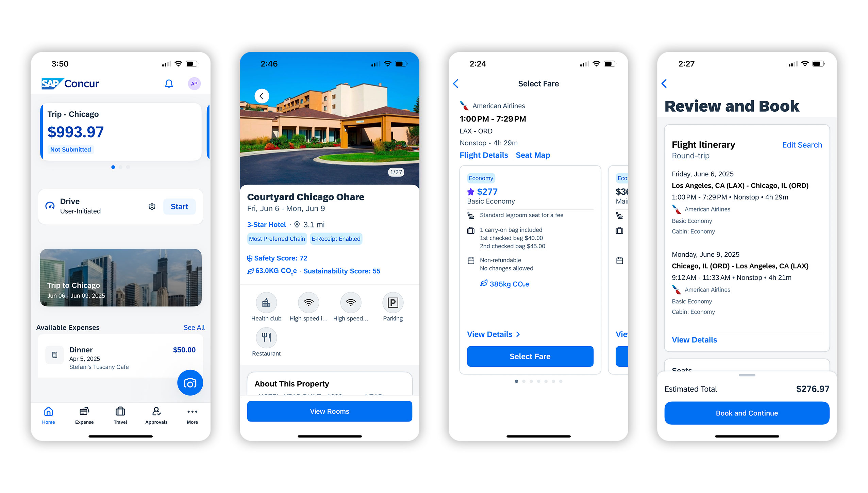Select the Travel tab
The image size is (868, 493).
coord(120,414)
